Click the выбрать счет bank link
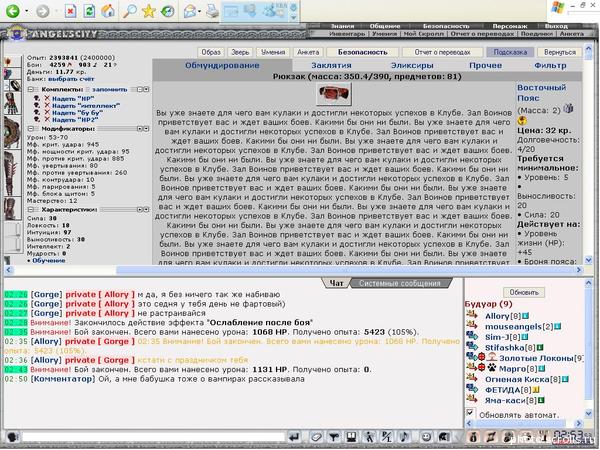This screenshot has width=600, height=450. 71,79
